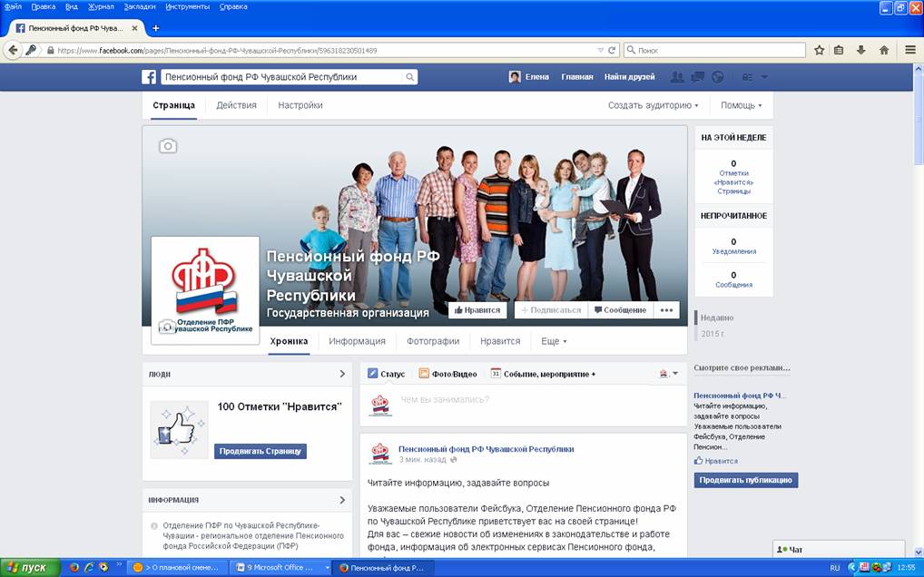Open the Facebook messages icon

698,77
